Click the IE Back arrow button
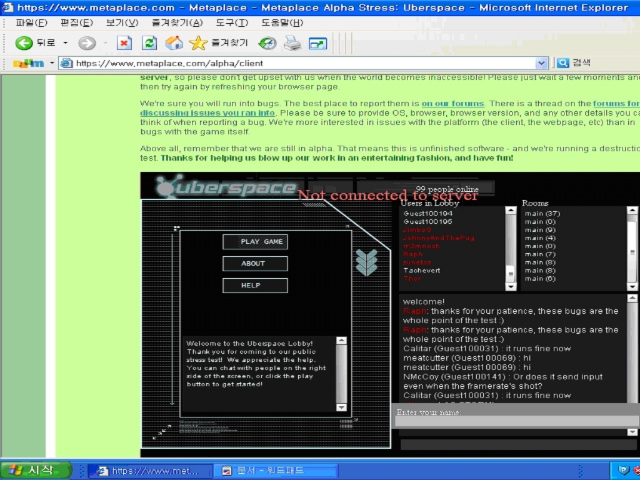The image size is (640, 480). (x=24, y=42)
